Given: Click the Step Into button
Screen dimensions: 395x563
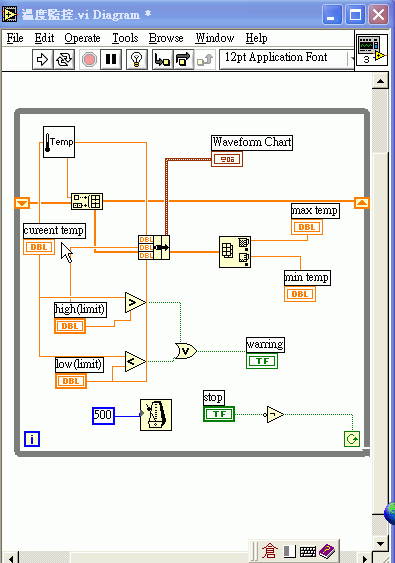Looking at the screenshot, I should (x=163, y=59).
